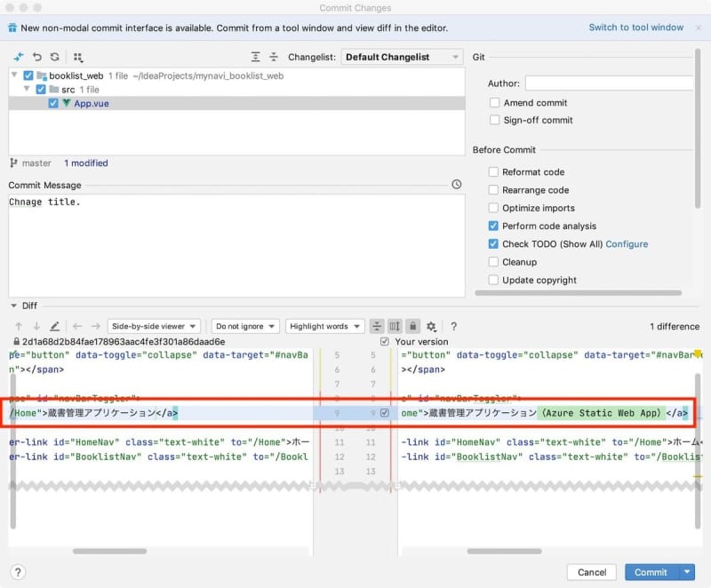Click the master branch name
Viewport: 711px width, 588px height.
[x=36, y=163]
